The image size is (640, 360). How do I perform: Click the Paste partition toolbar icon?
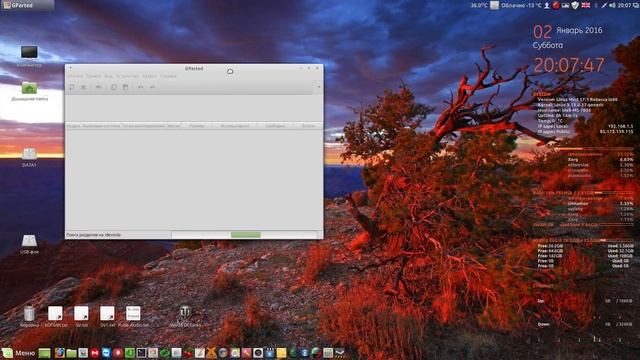point(125,87)
